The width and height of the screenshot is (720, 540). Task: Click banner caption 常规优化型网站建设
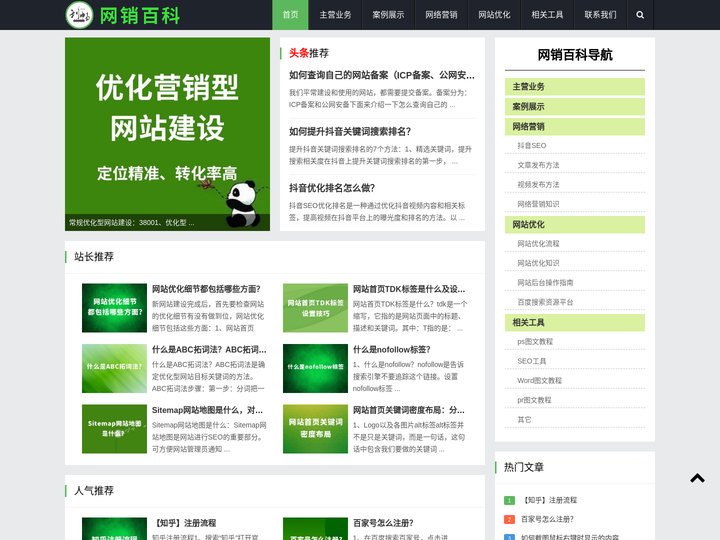click(132, 223)
